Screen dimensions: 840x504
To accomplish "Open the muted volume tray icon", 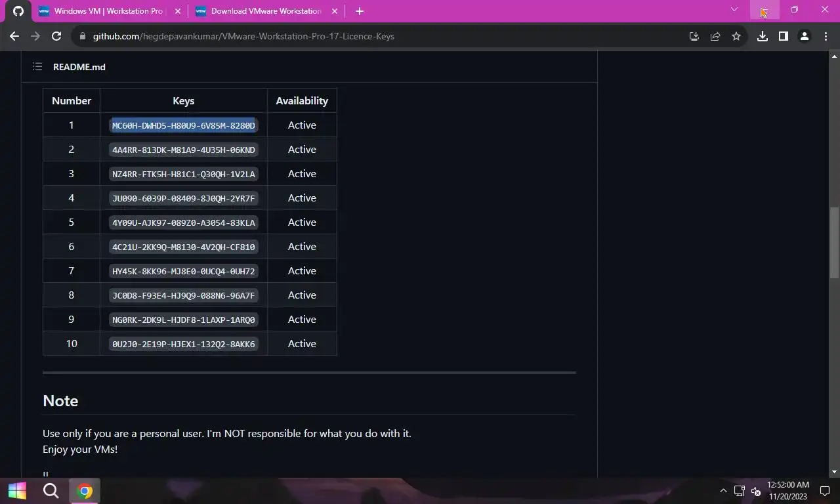I will (x=755, y=491).
